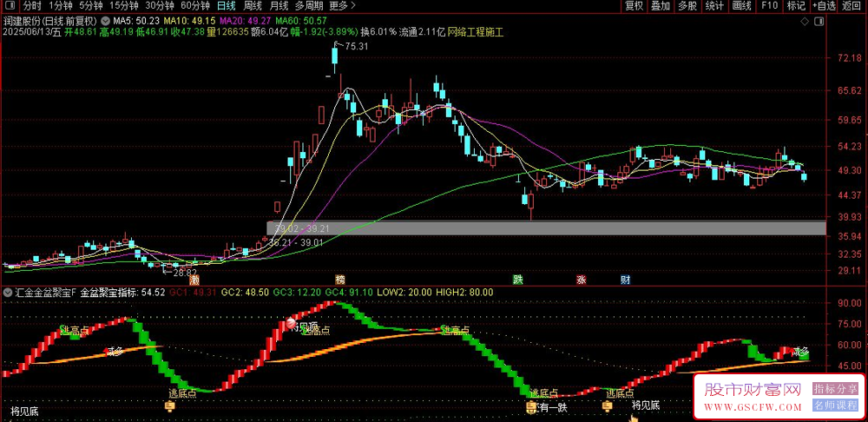The height and width of the screenshot is (422, 868).
Task: Click the 名师课程 banner button
Action: pyautogui.click(x=835, y=406)
